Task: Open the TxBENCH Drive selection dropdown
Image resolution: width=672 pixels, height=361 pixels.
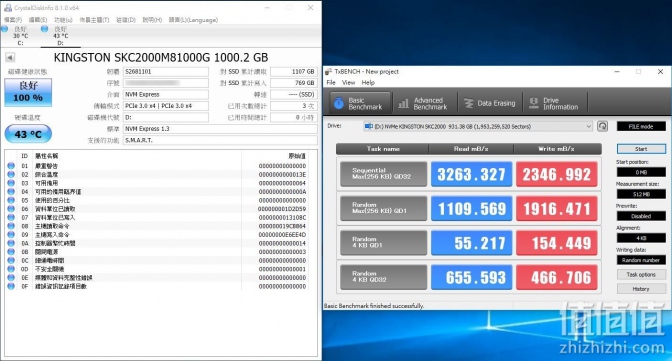Action: 477,126
